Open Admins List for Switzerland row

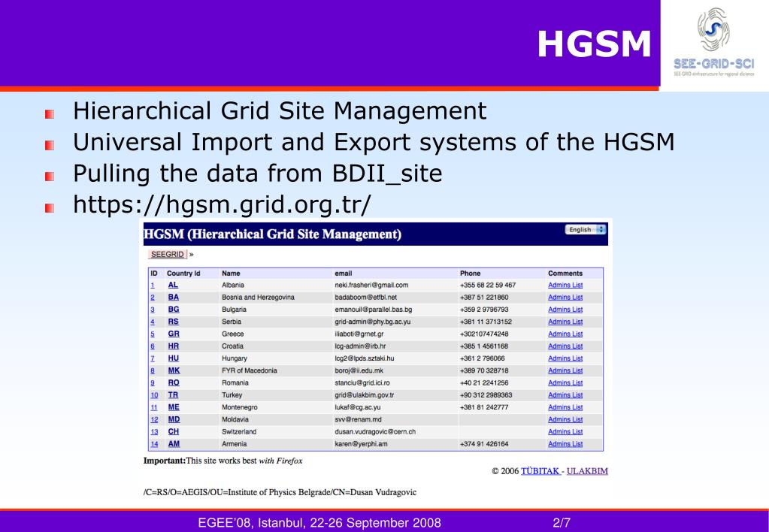(565, 433)
